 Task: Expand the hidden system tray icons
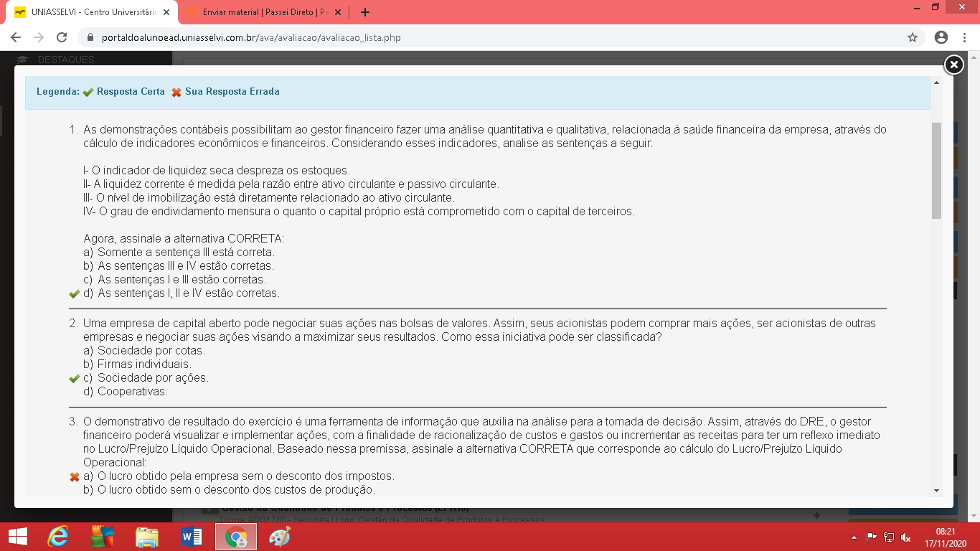coord(853,537)
